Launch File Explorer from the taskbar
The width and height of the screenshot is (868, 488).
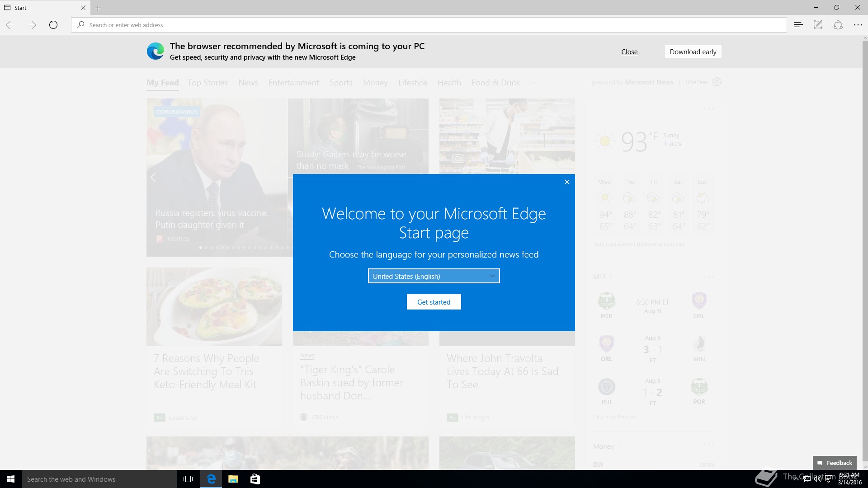(x=233, y=479)
